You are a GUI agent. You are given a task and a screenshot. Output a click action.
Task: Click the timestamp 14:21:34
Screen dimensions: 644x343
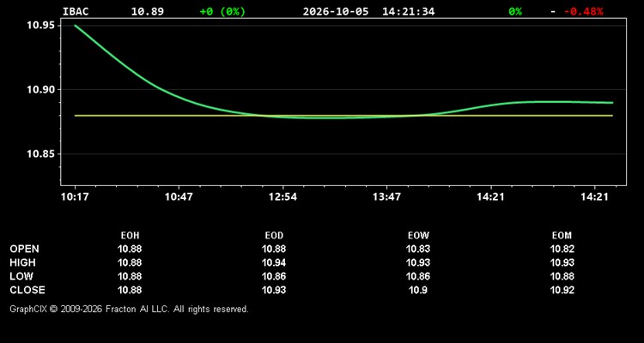(408, 11)
